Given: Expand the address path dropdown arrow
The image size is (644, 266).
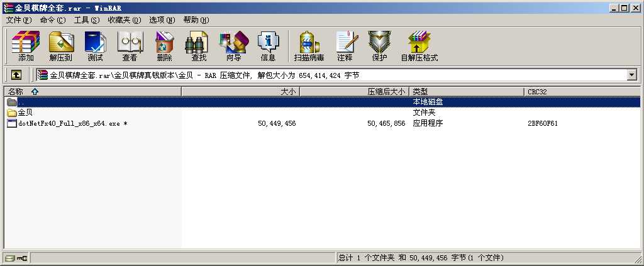Looking at the screenshot, I should pyautogui.click(x=631, y=75).
